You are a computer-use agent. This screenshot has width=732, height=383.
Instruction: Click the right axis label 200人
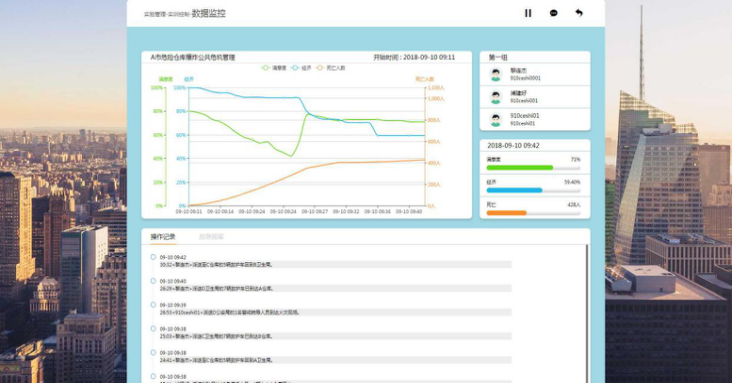[434, 184]
